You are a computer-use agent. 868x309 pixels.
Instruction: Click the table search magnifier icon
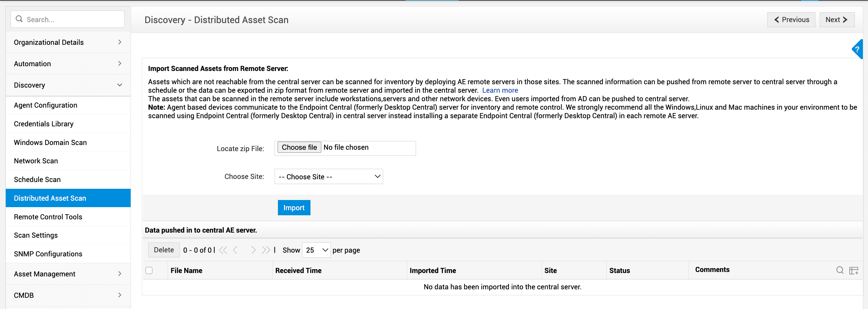[840, 270]
